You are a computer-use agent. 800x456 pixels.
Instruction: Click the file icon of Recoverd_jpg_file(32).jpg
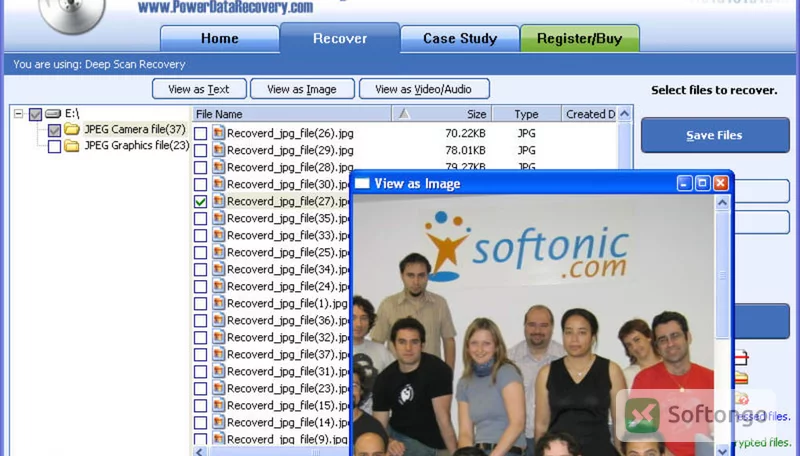218,337
